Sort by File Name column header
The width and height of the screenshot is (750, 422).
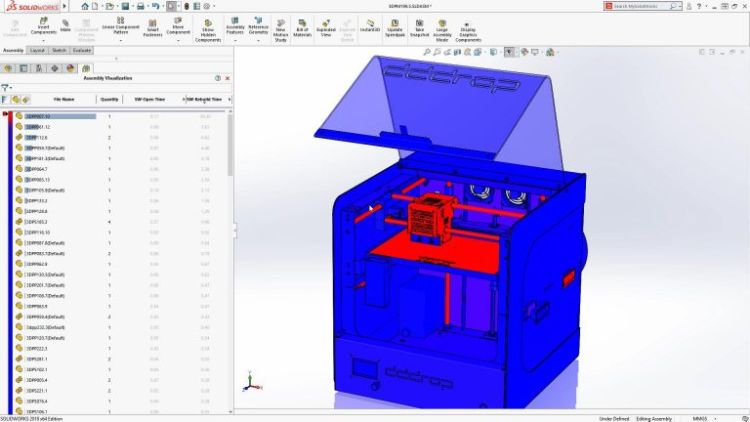pyautogui.click(x=64, y=100)
